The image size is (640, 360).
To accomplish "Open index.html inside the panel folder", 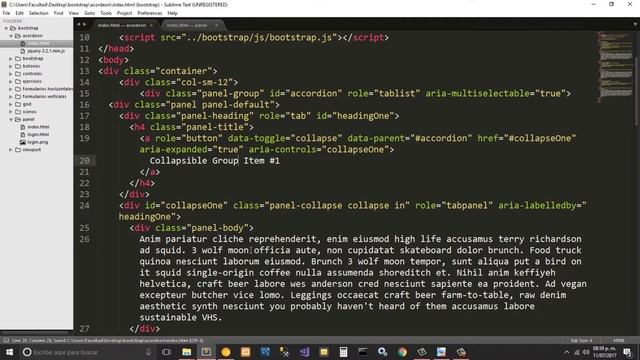I will tap(38, 127).
